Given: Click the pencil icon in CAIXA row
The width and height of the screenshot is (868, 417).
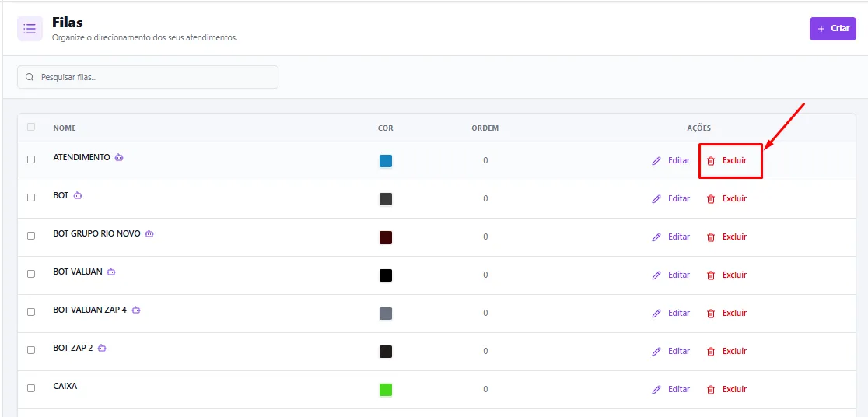Looking at the screenshot, I should 656,390.
